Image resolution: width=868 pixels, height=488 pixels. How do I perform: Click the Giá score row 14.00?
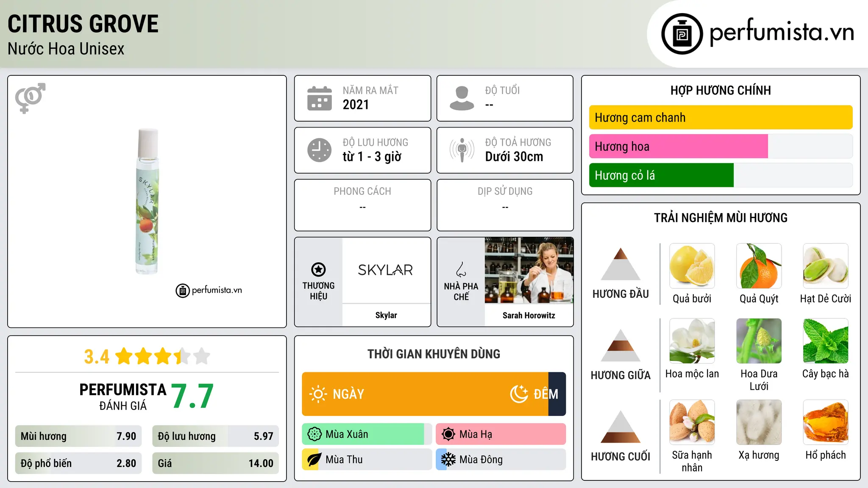[216, 463]
